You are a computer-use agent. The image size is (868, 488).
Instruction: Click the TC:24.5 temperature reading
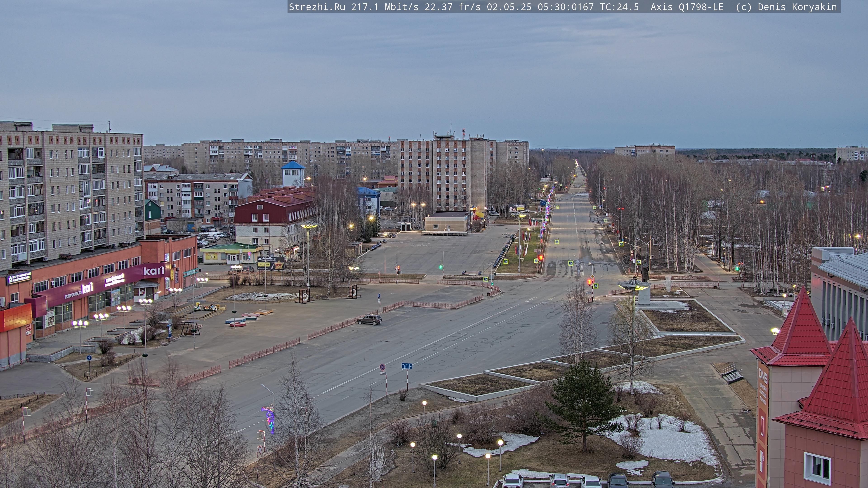[619, 7]
